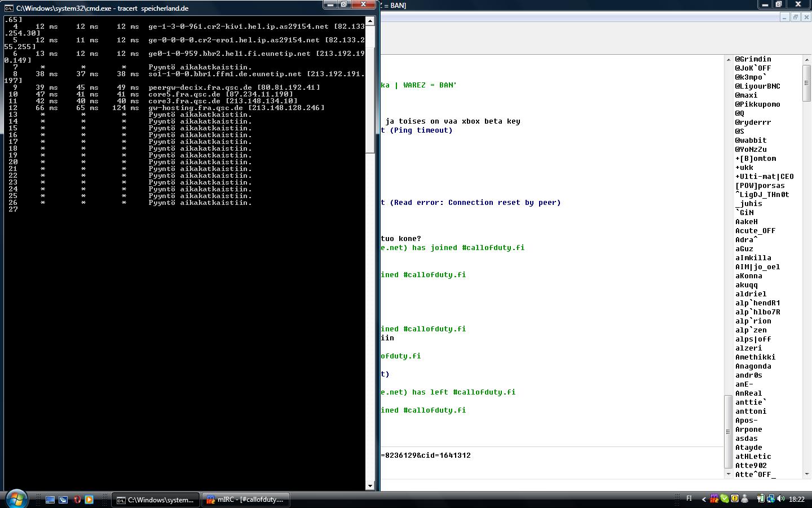Click Switch Between Windows quick launch icon

[x=63, y=500]
